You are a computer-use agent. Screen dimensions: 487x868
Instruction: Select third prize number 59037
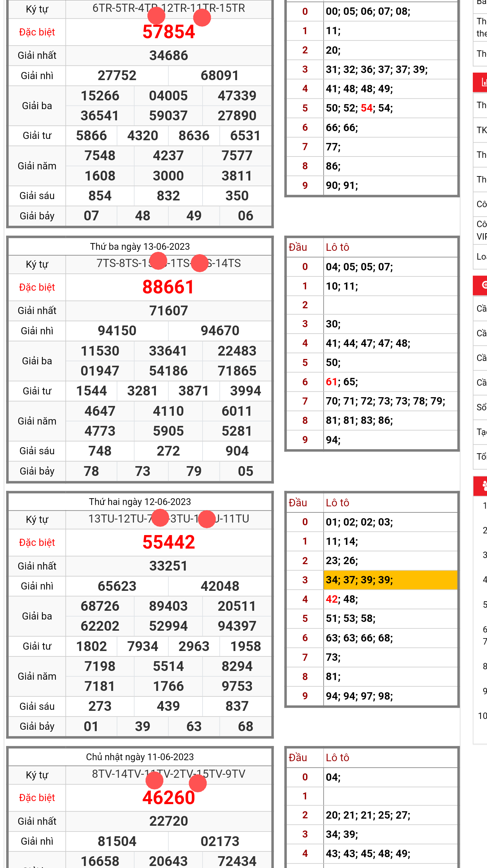[168, 116]
